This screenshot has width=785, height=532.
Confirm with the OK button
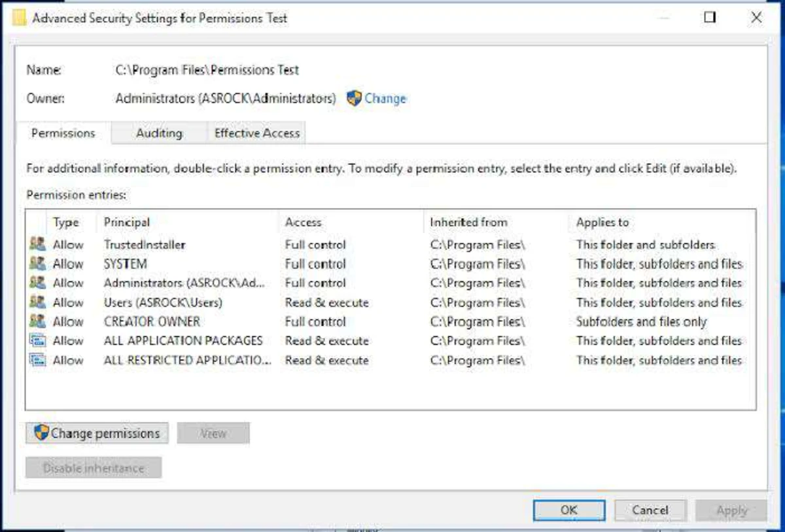click(x=568, y=510)
